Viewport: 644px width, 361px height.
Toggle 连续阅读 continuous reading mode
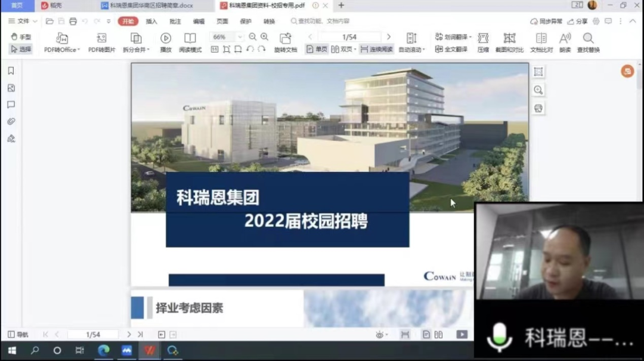[x=376, y=50]
